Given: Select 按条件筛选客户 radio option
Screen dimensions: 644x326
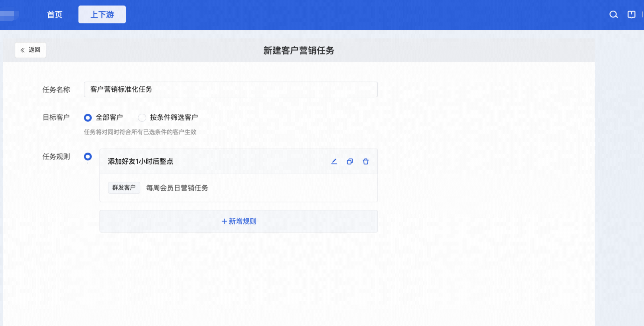Looking at the screenshot, I should [142, 117].
